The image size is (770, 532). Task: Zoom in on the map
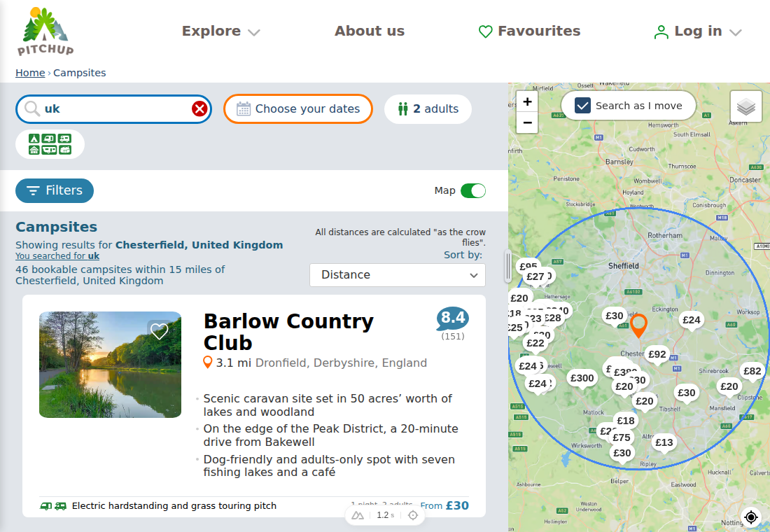pos(527,101)
